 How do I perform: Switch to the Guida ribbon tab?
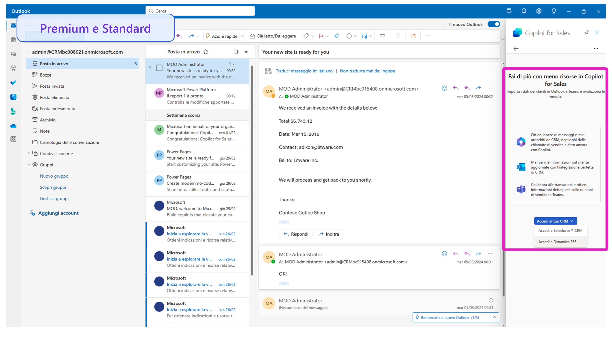(x=97, y=23)
